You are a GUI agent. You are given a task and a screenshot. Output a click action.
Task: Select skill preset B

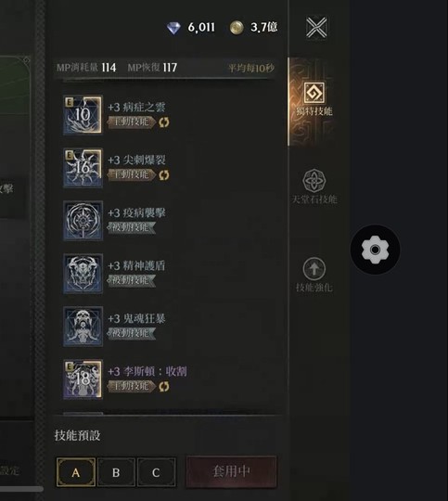point(116,472)
